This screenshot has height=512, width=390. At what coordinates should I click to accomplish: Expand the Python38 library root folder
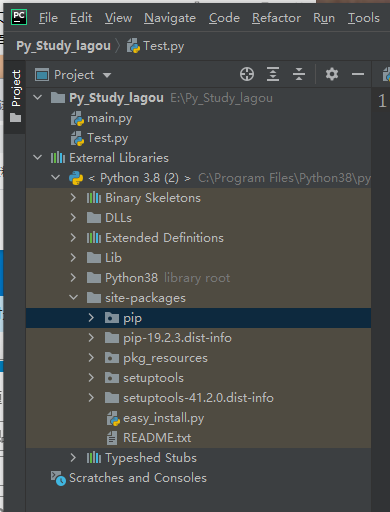click(73, 278)
